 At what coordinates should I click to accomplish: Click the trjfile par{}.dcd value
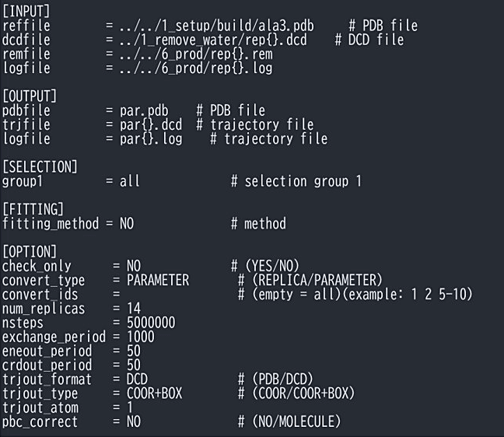coord(151,125)
